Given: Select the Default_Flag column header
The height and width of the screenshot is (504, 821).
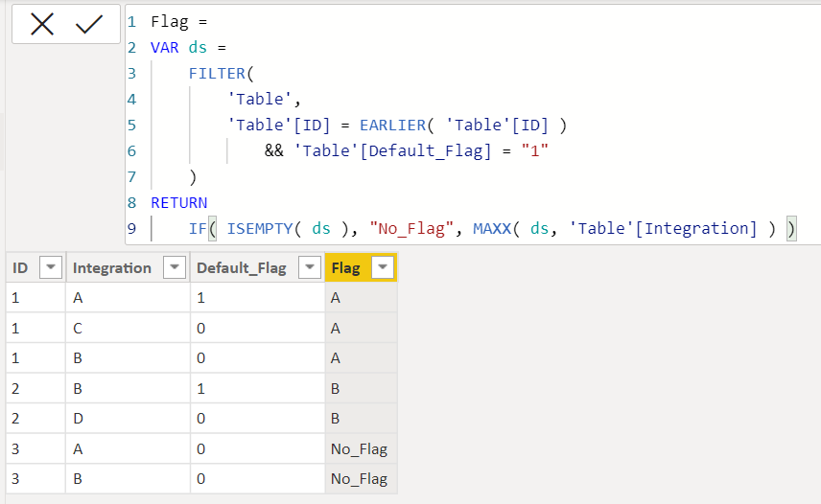Looking at the screenshot, I should (x=258, y=267).
